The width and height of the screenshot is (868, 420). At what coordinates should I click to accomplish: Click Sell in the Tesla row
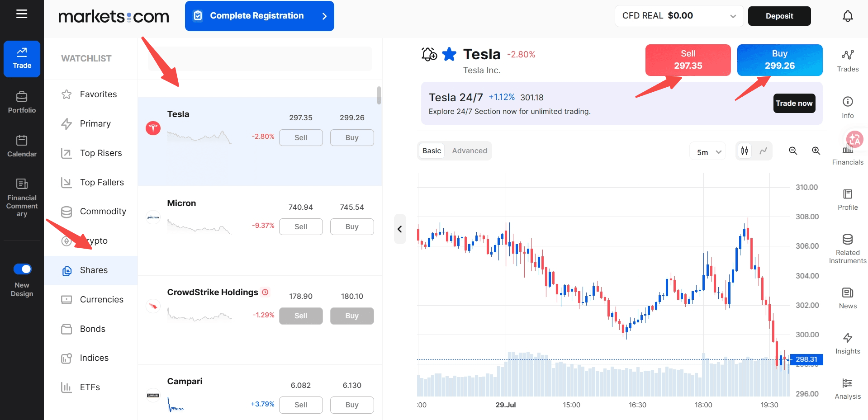pyautogui.click(x=301, y=137)
